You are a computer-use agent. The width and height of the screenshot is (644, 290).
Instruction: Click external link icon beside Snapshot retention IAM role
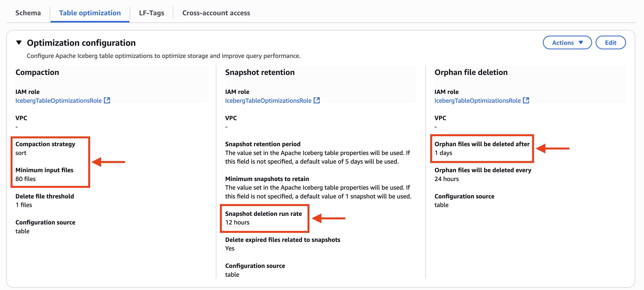click(317, 100)
